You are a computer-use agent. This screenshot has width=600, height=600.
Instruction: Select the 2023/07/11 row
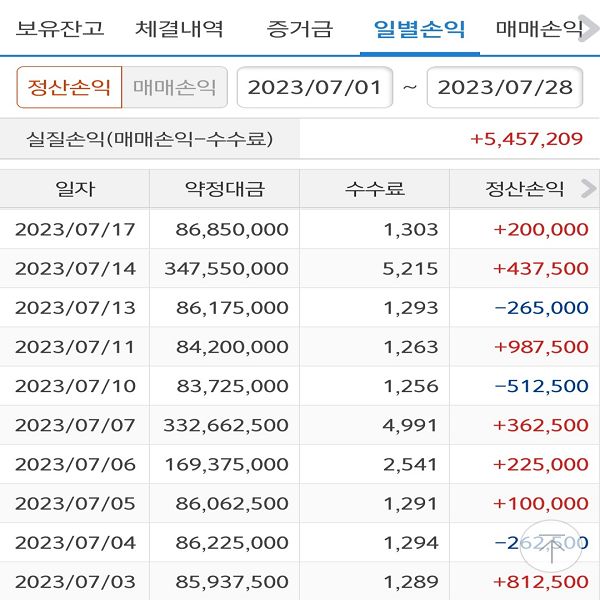[x=300, y=346]
